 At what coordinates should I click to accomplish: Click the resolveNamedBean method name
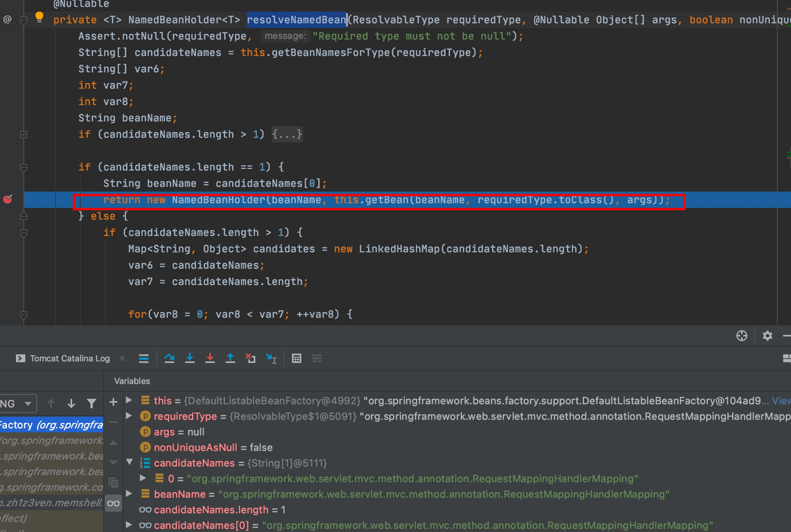tap(296, 20)
